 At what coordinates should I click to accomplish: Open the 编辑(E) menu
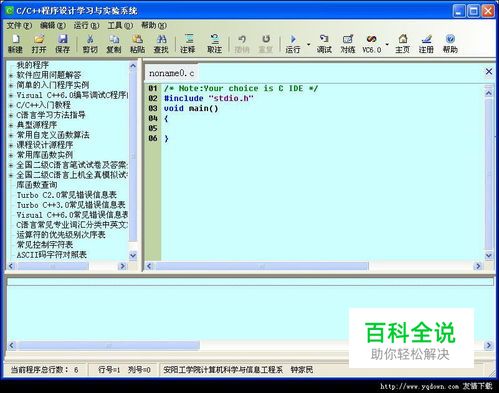point(53,25)
